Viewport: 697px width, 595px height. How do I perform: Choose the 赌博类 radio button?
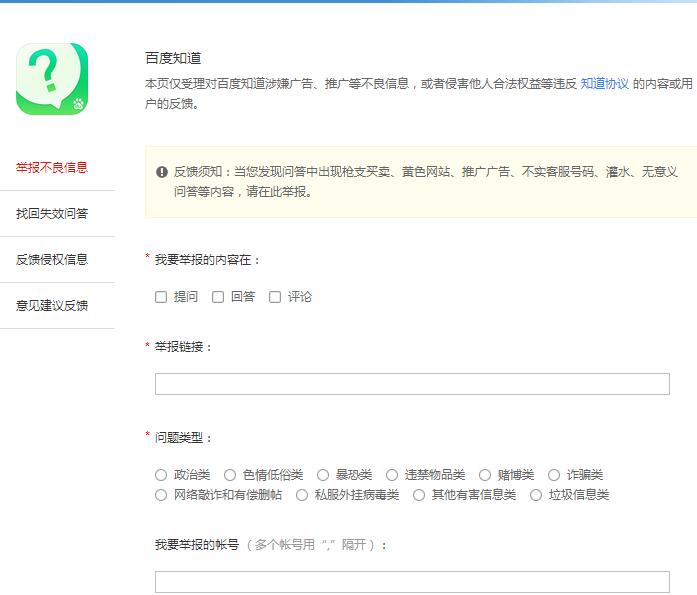tap(485, 475)
